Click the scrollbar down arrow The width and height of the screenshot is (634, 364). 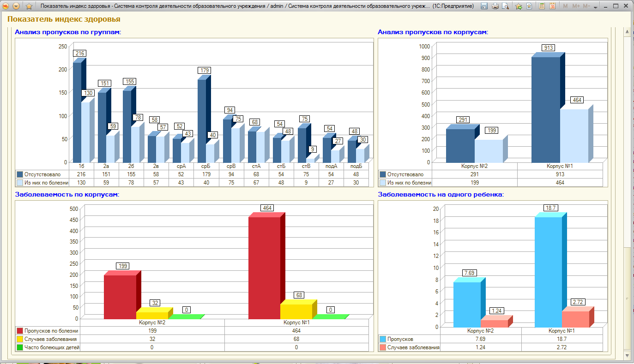627,356
